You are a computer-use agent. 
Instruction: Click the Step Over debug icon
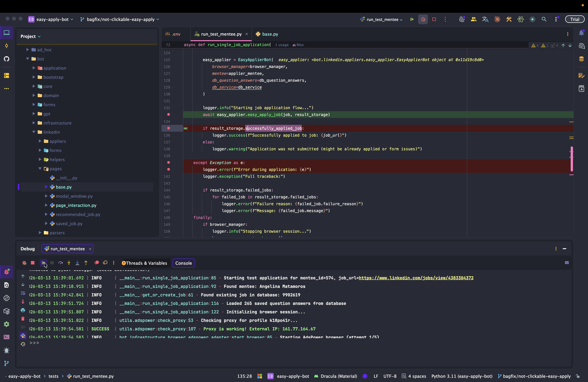[x=61, y=263]
